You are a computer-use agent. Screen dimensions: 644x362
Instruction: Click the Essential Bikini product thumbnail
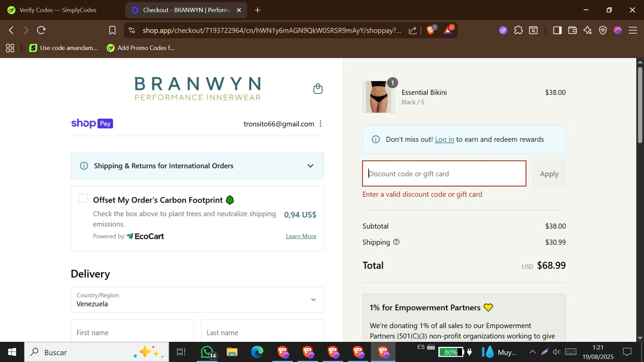pyautogui.click(x=378, y=97)
